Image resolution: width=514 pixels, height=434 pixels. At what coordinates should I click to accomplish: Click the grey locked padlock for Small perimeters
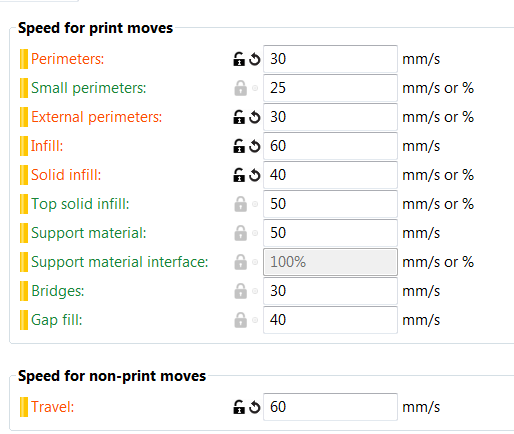point(240,88)
